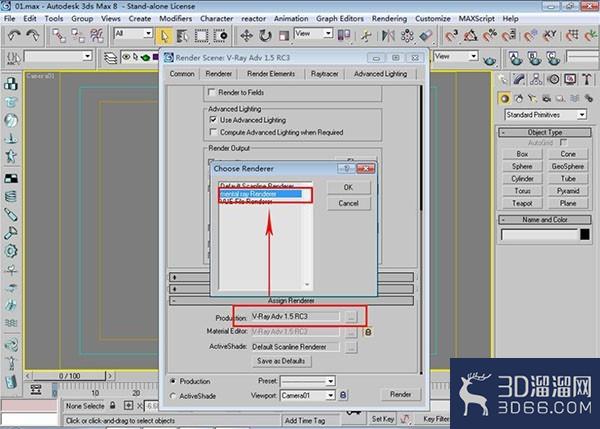
Task: Collapse the Assign Renderer rollout
Action: [291, 300]
